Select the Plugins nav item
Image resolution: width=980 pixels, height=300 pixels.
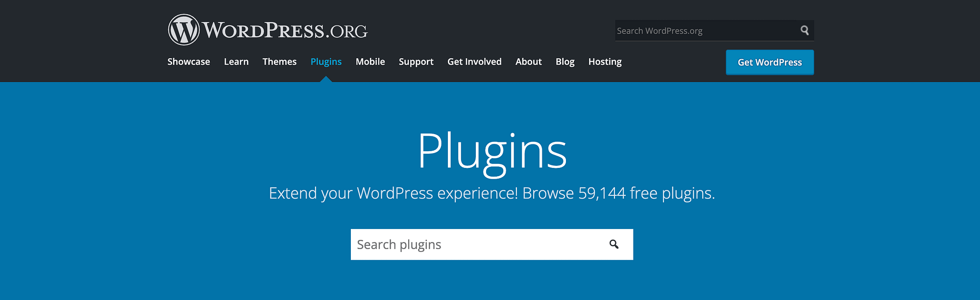(326, 62)
